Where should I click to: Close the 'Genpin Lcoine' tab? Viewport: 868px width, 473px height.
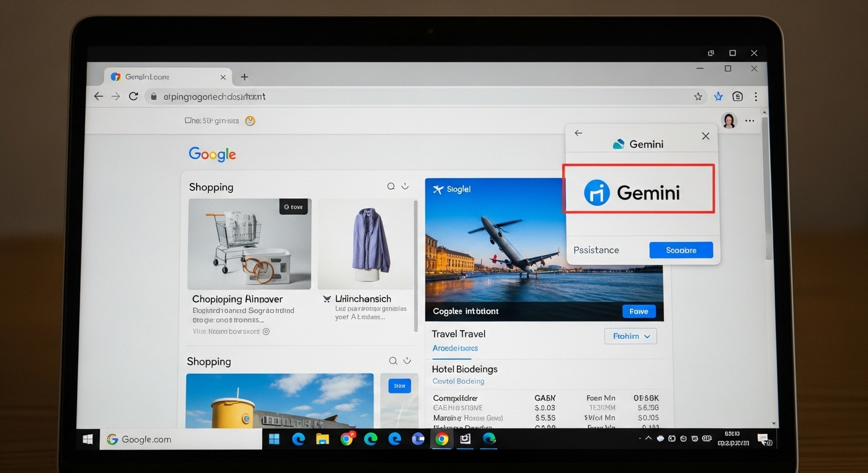click(x=223, y=77)
